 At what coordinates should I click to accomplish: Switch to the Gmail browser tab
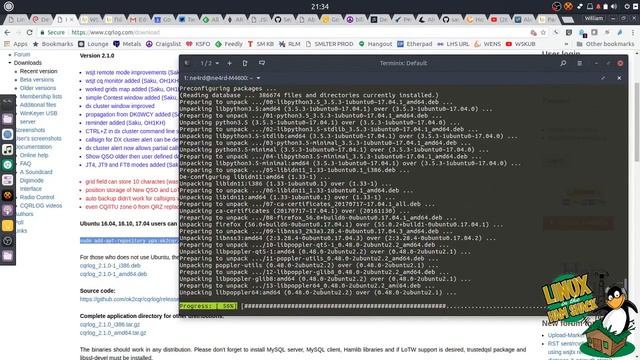[138, 19]
